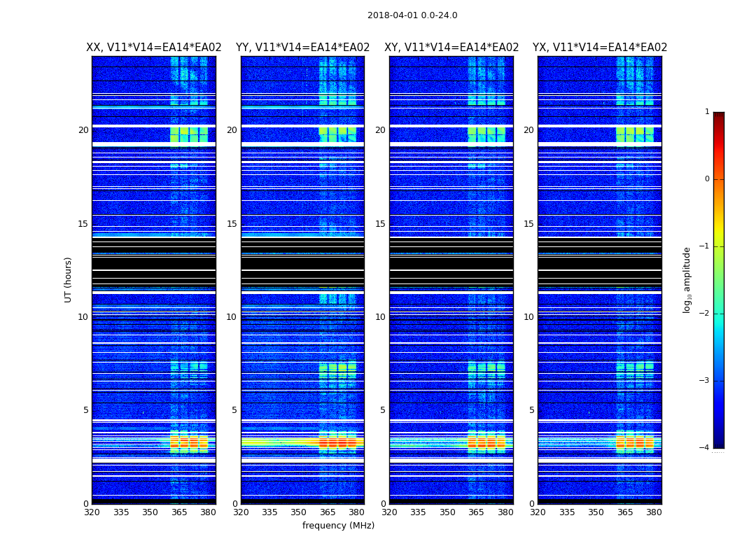The width and height of the screenshot is (735, 560).
Task: Click the "frequency (MHz)" x-axis label
Action: coord(338,526)
